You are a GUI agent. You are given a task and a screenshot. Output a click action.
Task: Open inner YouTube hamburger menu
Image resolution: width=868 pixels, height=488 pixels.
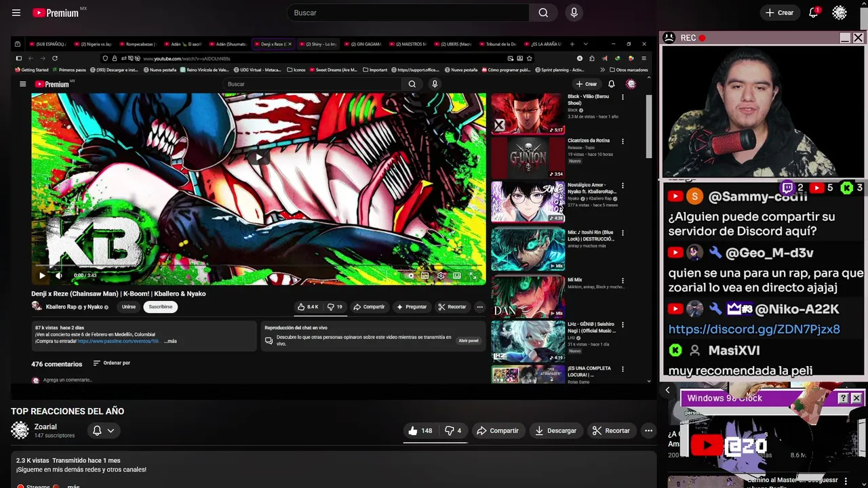22,84
